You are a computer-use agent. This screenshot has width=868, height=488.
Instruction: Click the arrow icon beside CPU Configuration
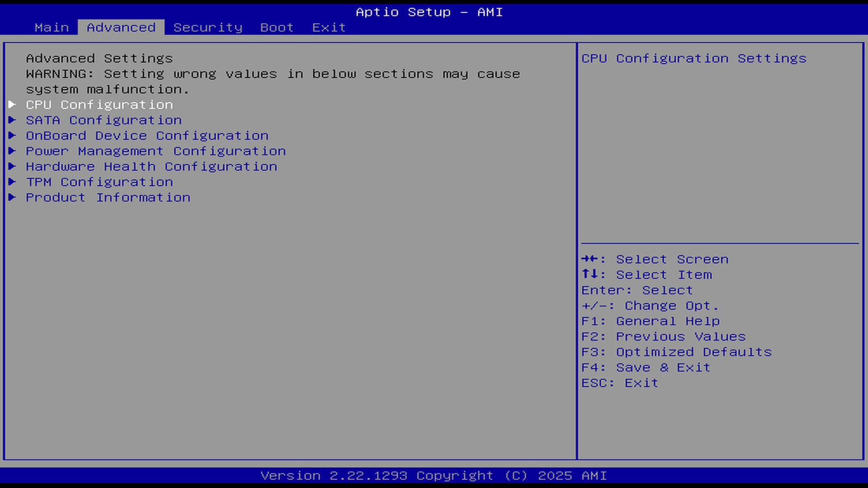click(12, 105)
